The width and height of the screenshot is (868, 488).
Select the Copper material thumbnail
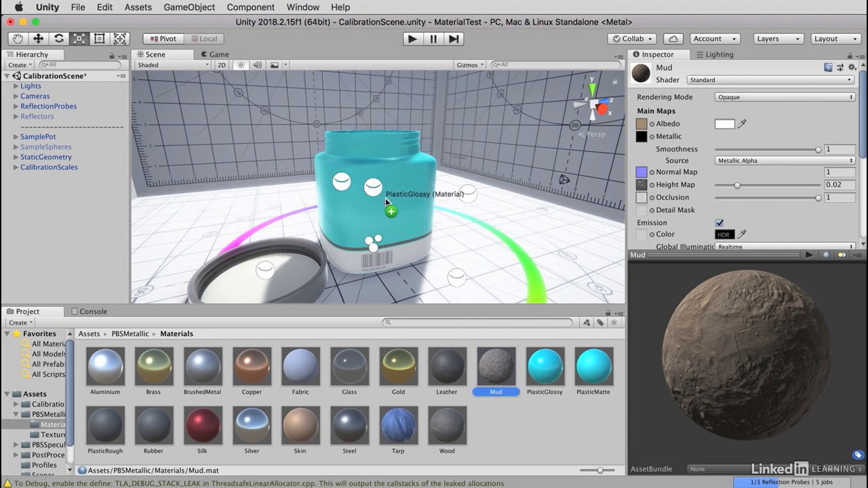tap(252, 366)
